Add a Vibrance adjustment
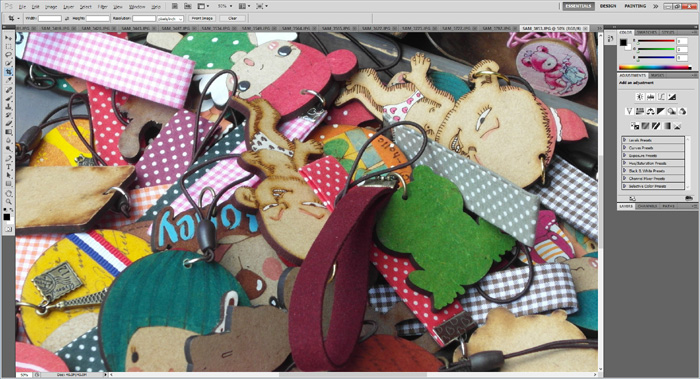The width and height of the screenshot is (700, 379). (629, 111)
